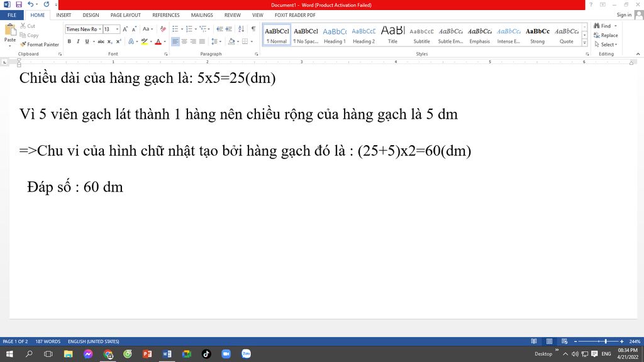Clear all formatting with the eraser icon
Viewport: 644px width, 362px height.
click(x=163, y=29)
